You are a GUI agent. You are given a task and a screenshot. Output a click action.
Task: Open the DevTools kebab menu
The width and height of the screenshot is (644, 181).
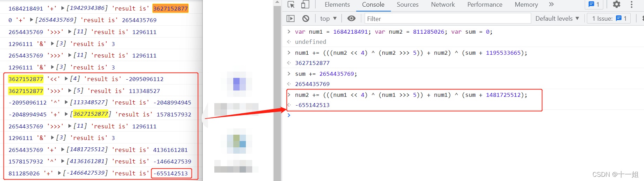pos(631,5)
